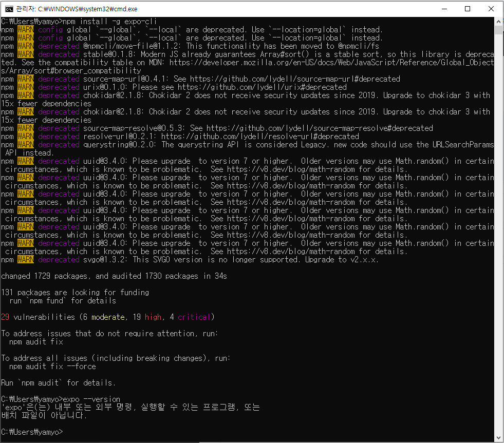Click the 'urix@0.1.0' warning line

pos(174,87)
